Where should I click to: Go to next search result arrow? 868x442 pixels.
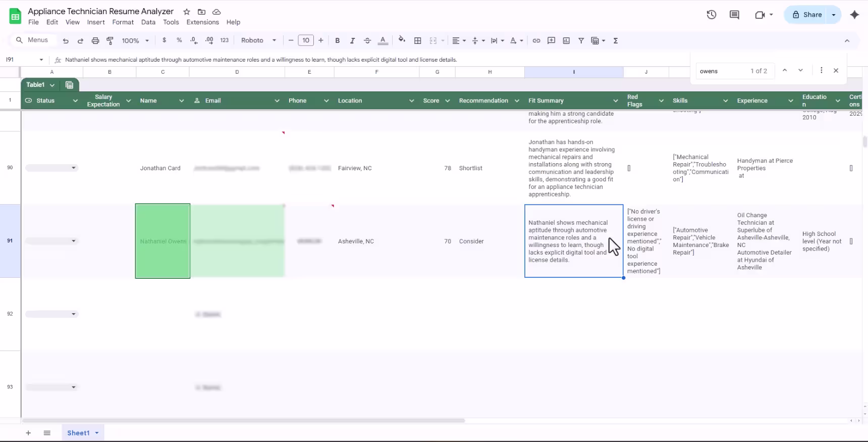[800, 71]
